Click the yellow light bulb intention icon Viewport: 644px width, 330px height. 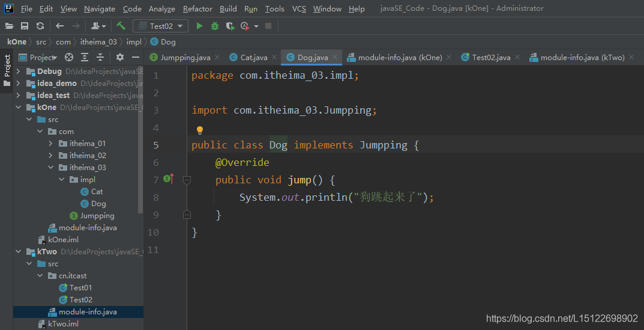[200, 130]
